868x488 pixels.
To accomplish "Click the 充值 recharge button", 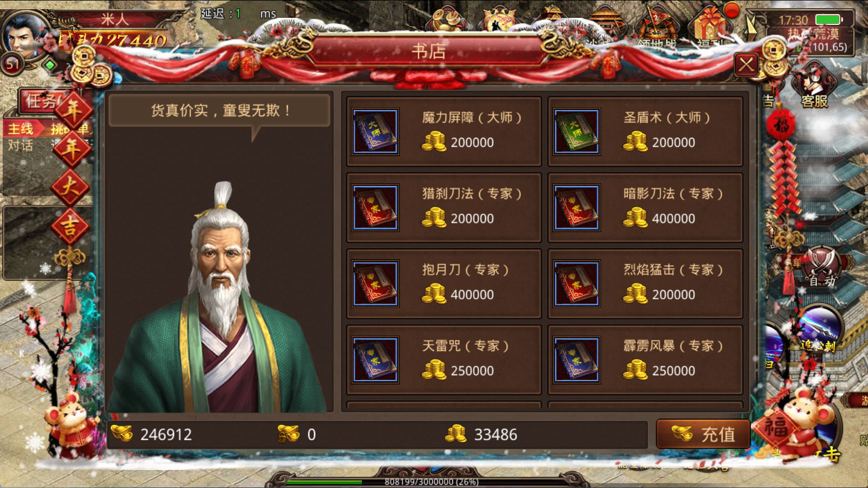I will (703, 434).
